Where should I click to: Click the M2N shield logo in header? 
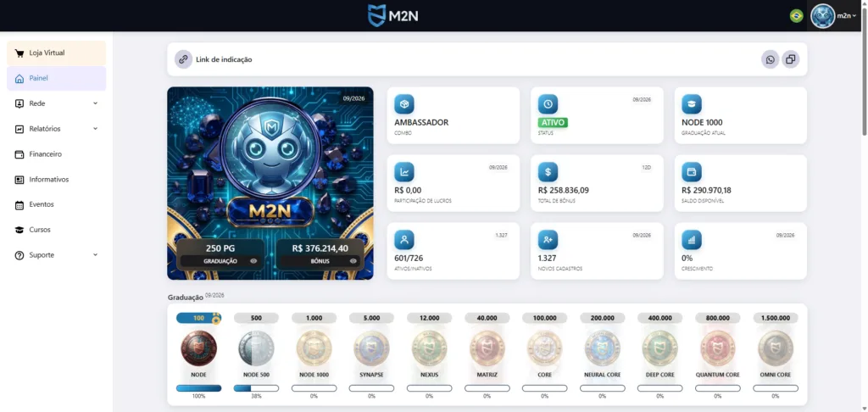(x=393, y=15)
